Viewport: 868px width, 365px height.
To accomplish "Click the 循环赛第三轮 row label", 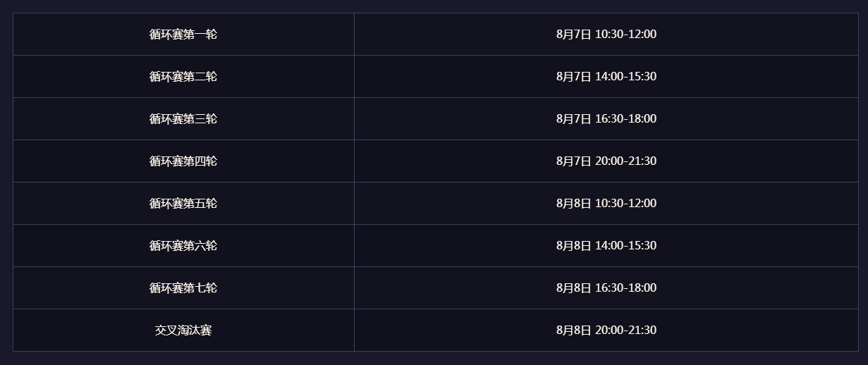I will 183,118.
